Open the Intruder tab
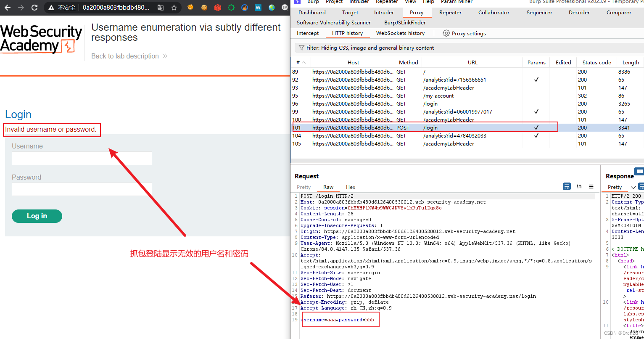 click(384, 13)
